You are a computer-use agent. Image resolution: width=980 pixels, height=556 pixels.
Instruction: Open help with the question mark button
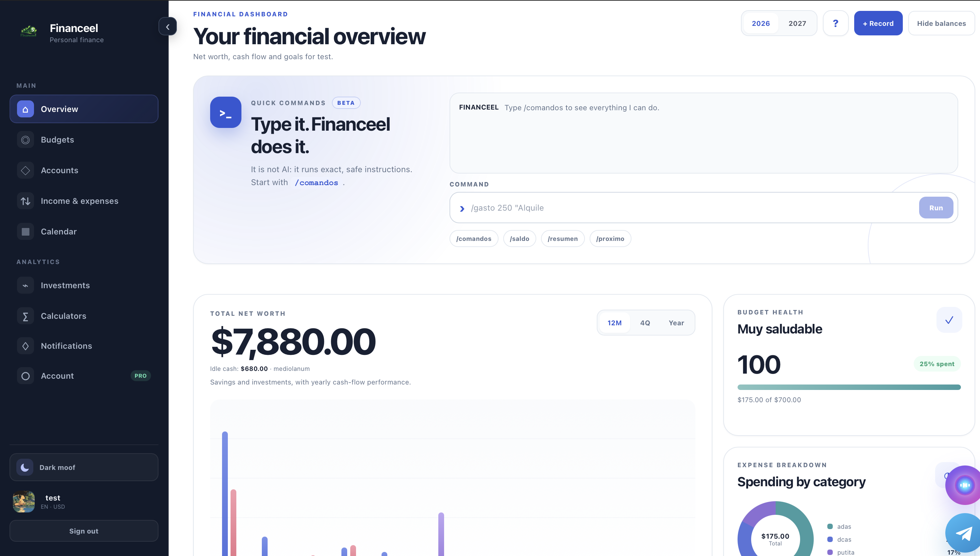pos(835,23)
